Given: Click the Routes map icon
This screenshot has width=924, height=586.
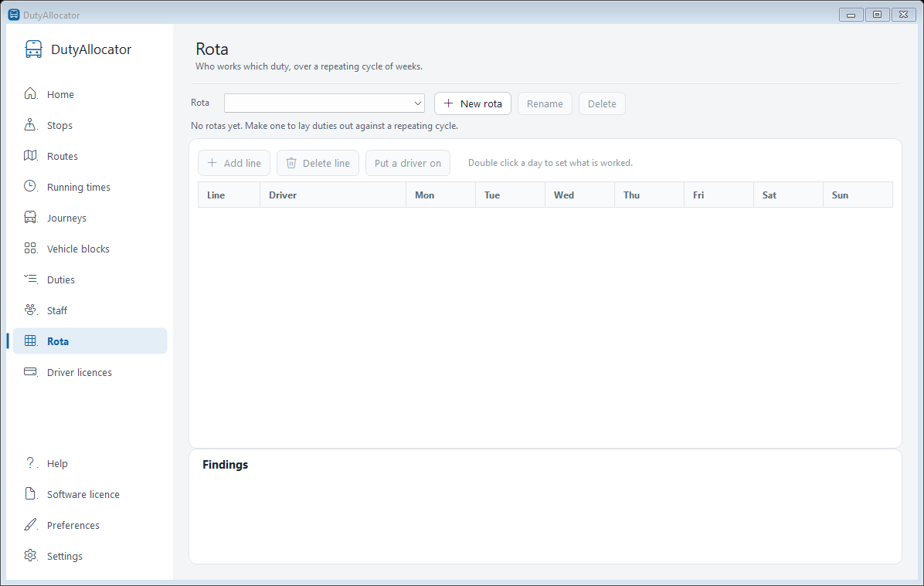Looking at the screenshot, I should click(31, 155).
